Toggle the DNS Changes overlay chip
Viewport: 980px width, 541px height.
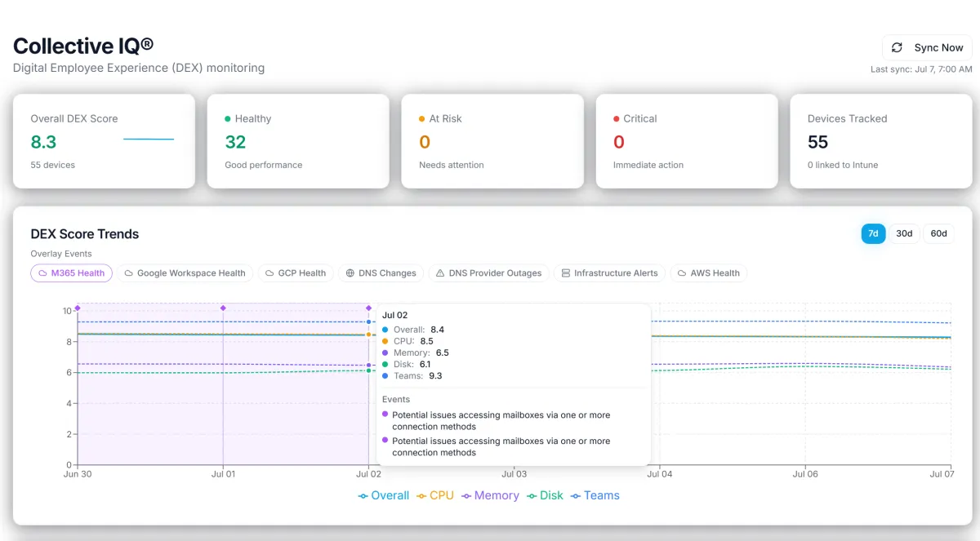coord(381,273)
